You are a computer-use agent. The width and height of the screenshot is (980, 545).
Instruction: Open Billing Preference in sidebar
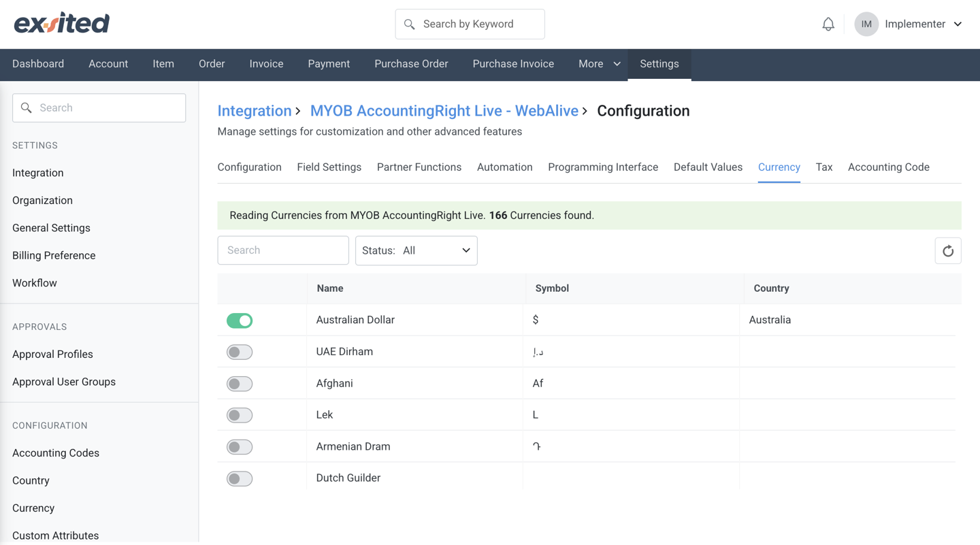[54, 256]
